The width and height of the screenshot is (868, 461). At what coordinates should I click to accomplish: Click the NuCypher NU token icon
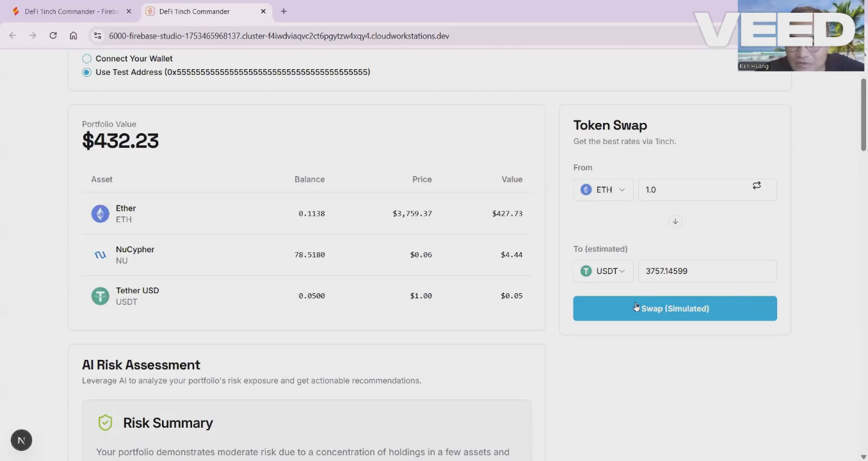(100, 255)
